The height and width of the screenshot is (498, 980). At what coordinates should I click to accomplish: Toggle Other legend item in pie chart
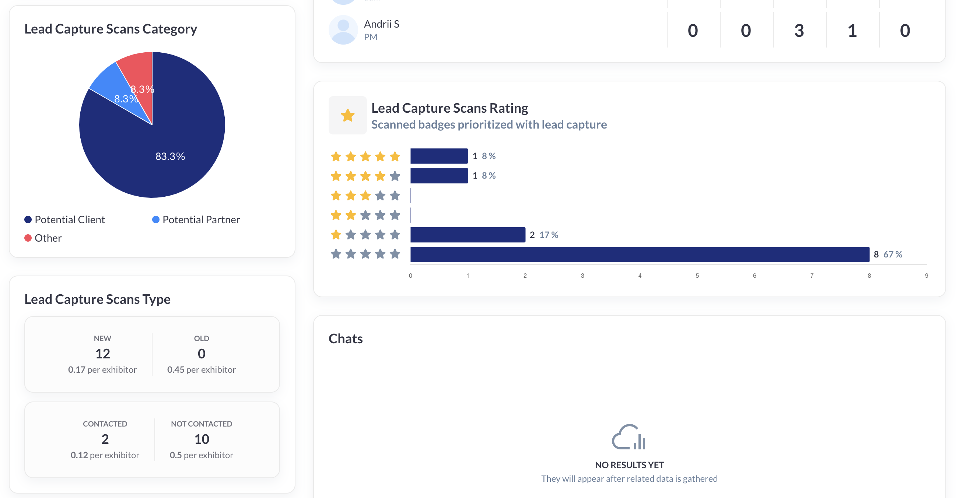click(x=43, y=238)
